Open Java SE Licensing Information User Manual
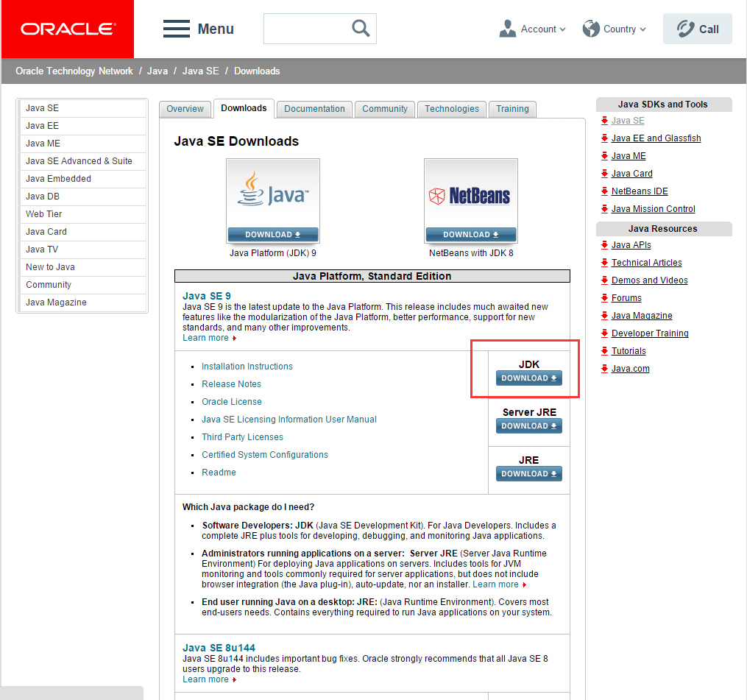The width and height of the screenshot is (747, 700). tap(288, 420)
